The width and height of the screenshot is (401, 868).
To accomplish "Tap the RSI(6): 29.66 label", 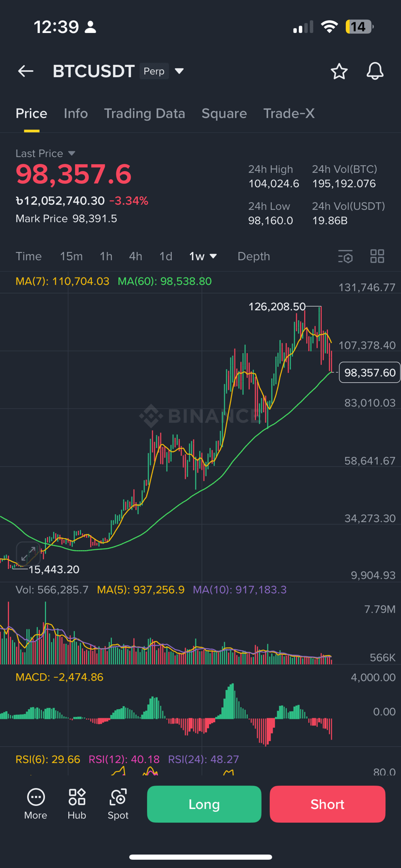I will (48, 759).
